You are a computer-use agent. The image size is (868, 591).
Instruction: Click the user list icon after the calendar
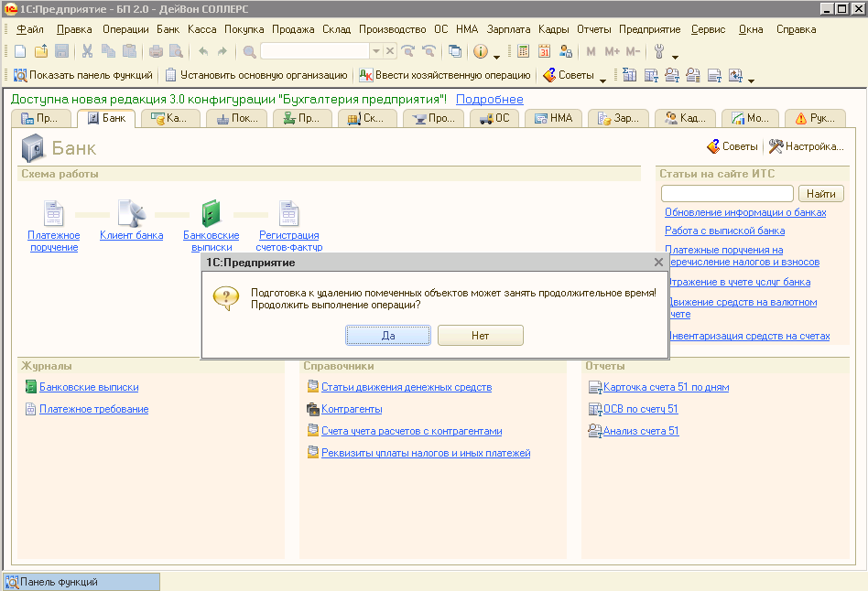coord(565,51)
